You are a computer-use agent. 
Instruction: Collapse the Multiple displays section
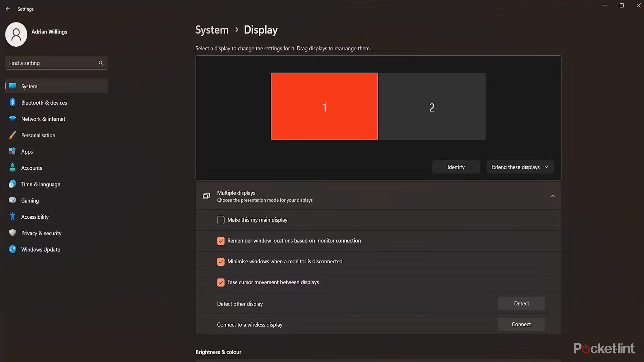(553, 196)
